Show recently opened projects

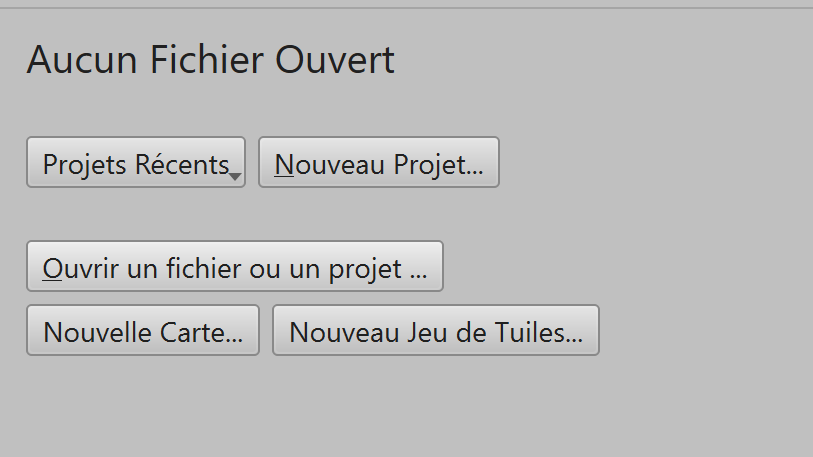click(136, 163)
